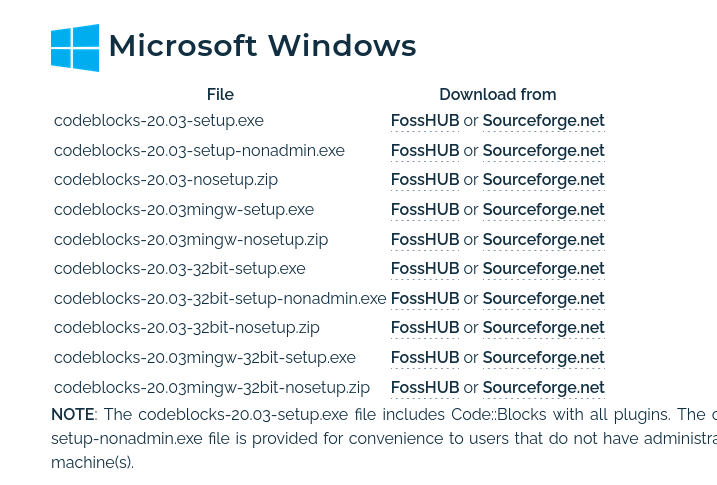Get codeblocks-20.03mingw-setup.exe from Sourceforge.net
The image size is (717, 485).
tap(544, 209)
